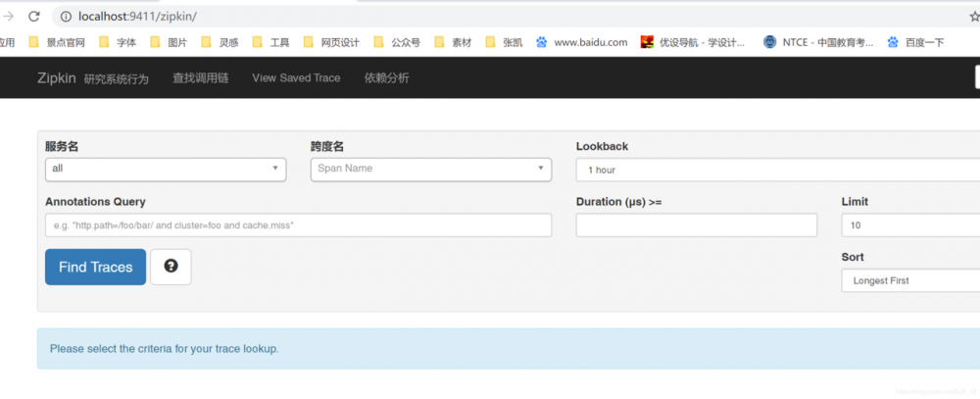This screenshot has height=399, width=980.
Task: Open the 优设导航 bookmark
Action: pos(693,42)
